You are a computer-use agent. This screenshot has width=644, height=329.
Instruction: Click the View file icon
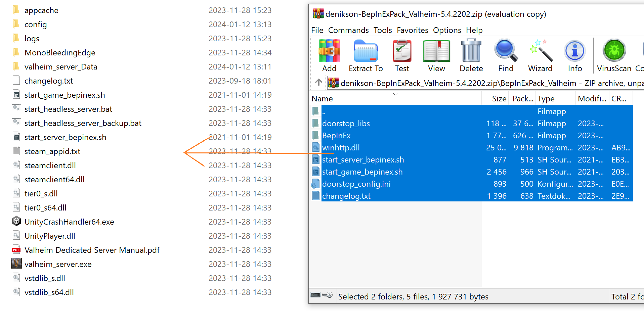436,55
